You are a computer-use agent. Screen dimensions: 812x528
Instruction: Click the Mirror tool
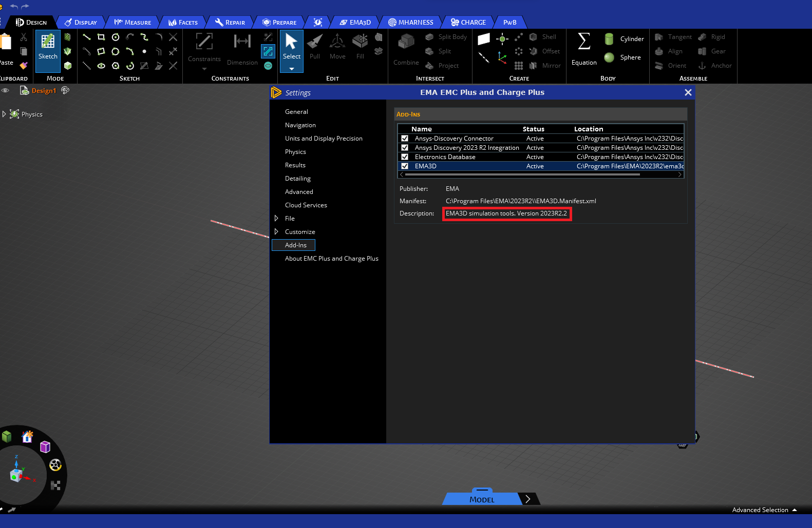(x=545, y=66)
